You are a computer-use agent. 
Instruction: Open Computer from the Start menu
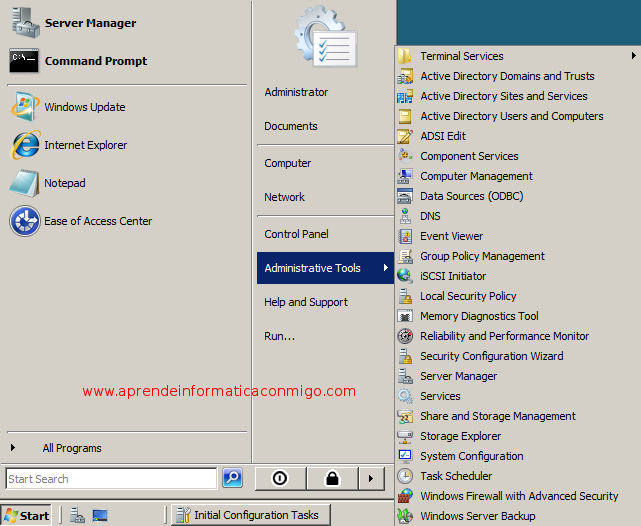[287, 163]
